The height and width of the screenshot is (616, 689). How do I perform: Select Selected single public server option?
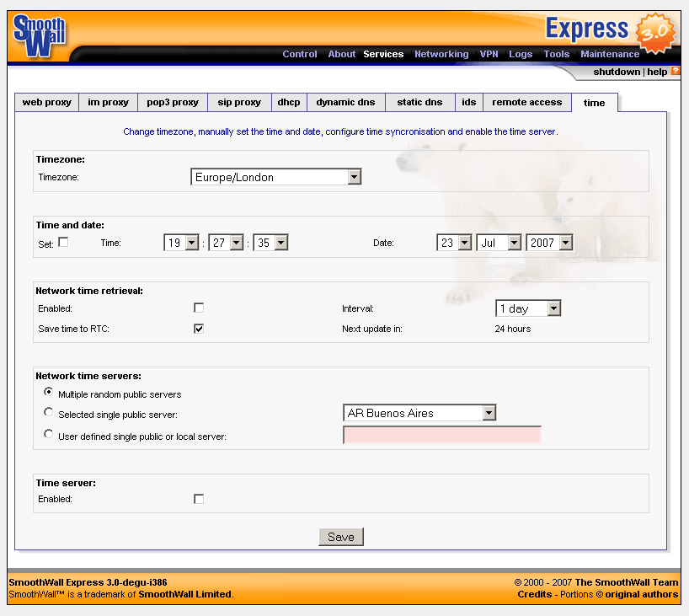48,412
